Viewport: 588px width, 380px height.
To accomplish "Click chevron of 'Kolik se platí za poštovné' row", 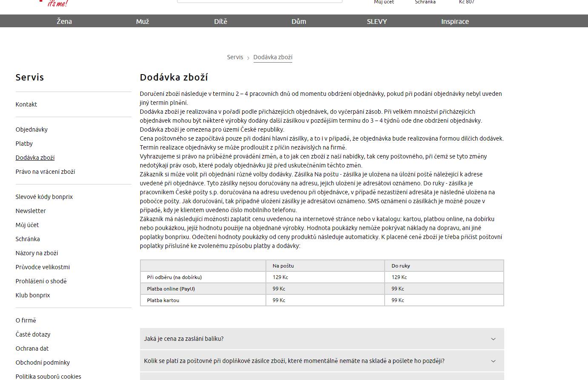I will 493,361.
